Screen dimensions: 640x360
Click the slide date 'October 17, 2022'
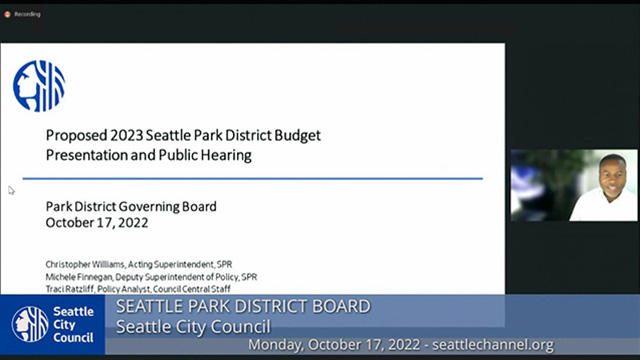pyautogui.click(x=97, y=223)
